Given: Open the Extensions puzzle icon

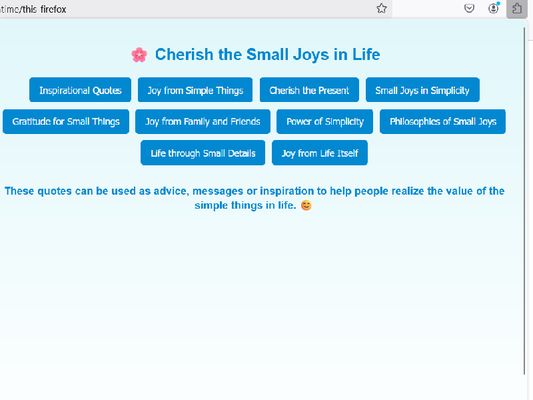Looking at the screenshot, I should (517, 8).
